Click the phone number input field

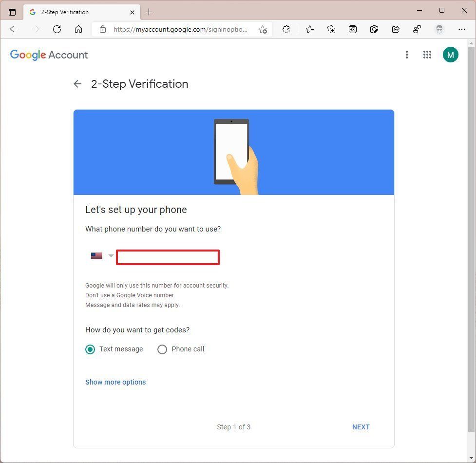(x=168, y=257)
